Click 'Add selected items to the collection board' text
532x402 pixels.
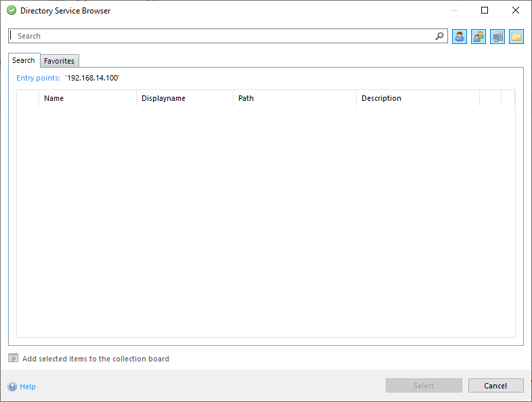click(95, 359)
